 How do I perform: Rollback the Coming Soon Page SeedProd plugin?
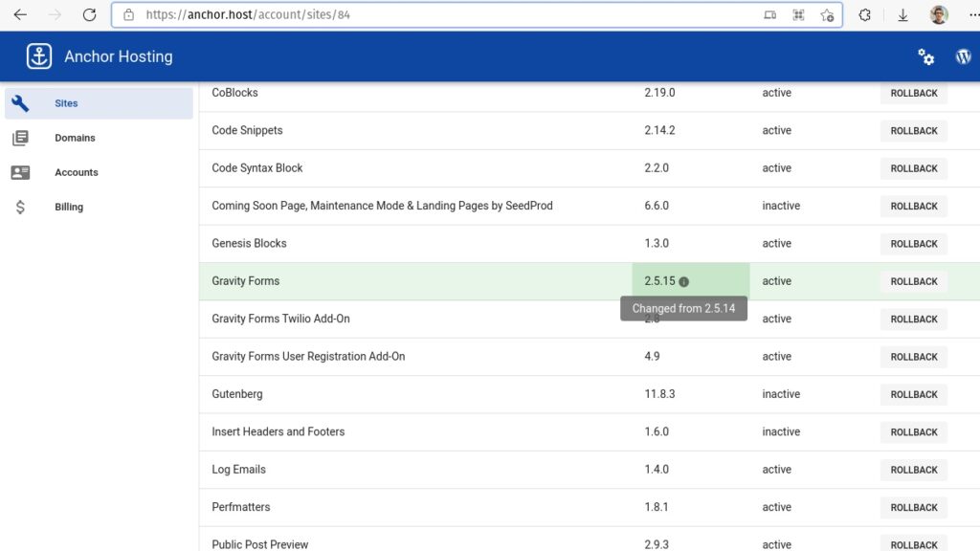pyautogui.click(x=914, y=207)
